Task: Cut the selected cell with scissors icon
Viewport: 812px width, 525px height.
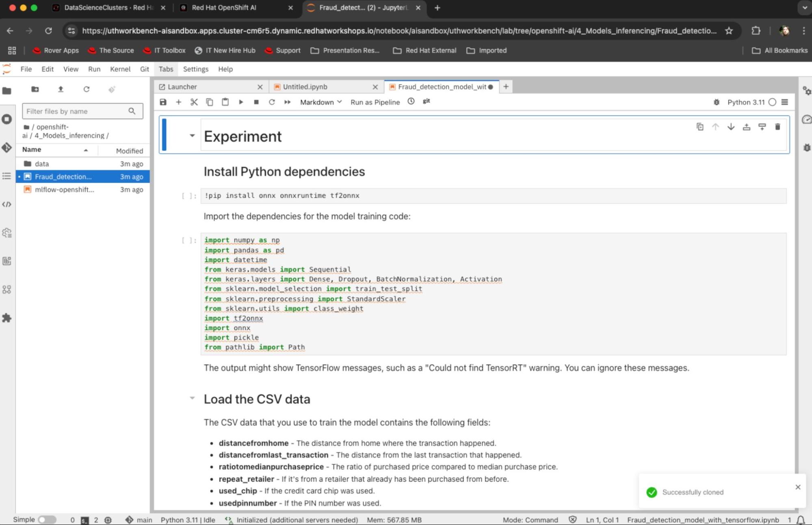Action: coord(194,102)
